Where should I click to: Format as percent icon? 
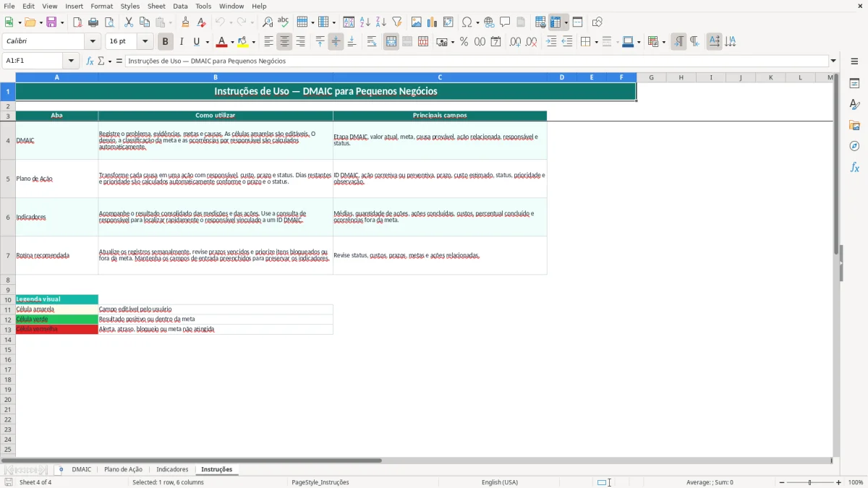464,42
